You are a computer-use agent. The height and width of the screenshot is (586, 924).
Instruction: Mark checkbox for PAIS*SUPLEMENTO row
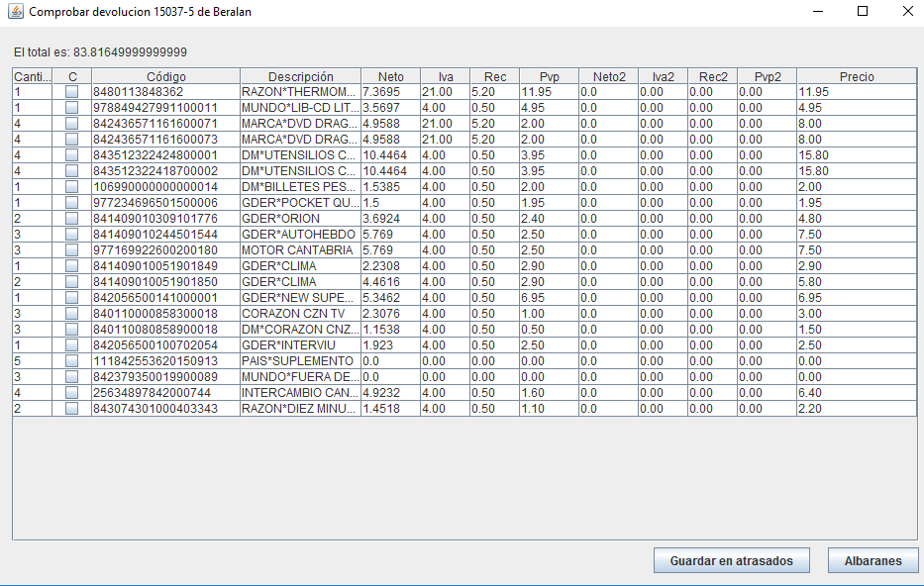point(71,361)
